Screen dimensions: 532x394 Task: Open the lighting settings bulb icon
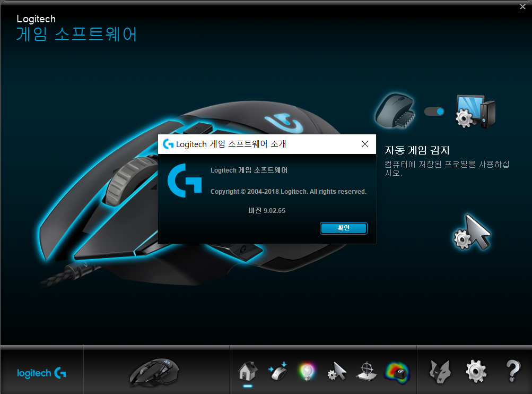click(307, 372)
